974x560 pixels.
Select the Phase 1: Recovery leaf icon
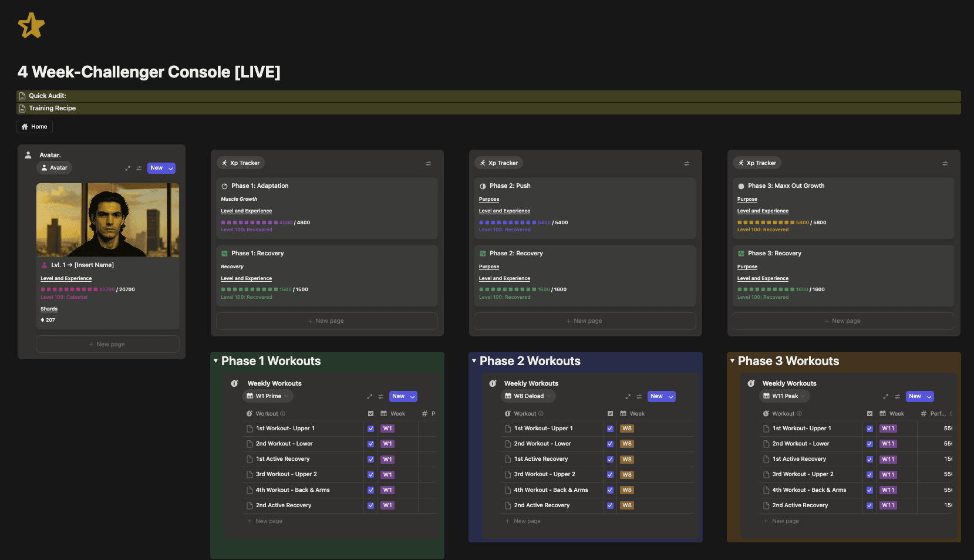point(225,253)
